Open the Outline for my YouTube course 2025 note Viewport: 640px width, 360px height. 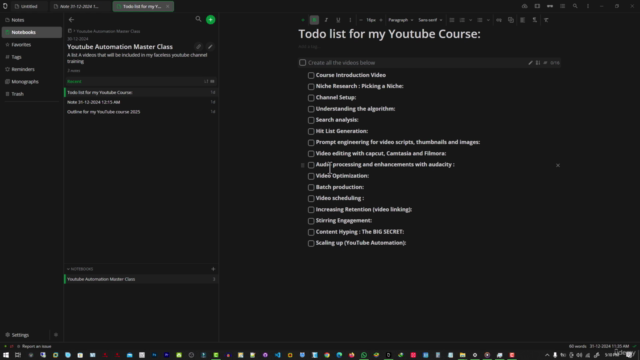click(141, 112)
